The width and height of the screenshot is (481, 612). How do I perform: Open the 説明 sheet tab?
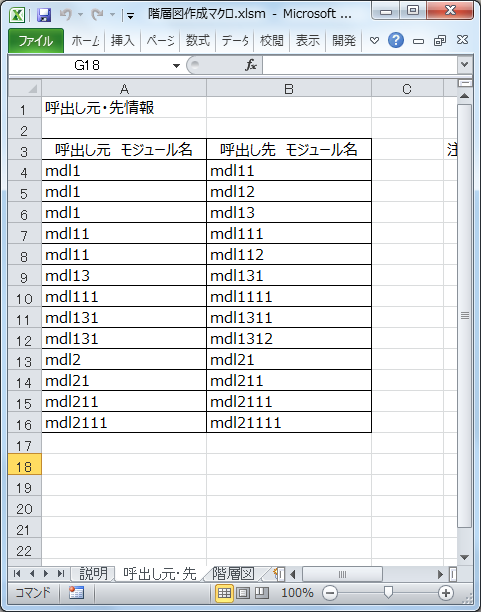pos(93,573)
